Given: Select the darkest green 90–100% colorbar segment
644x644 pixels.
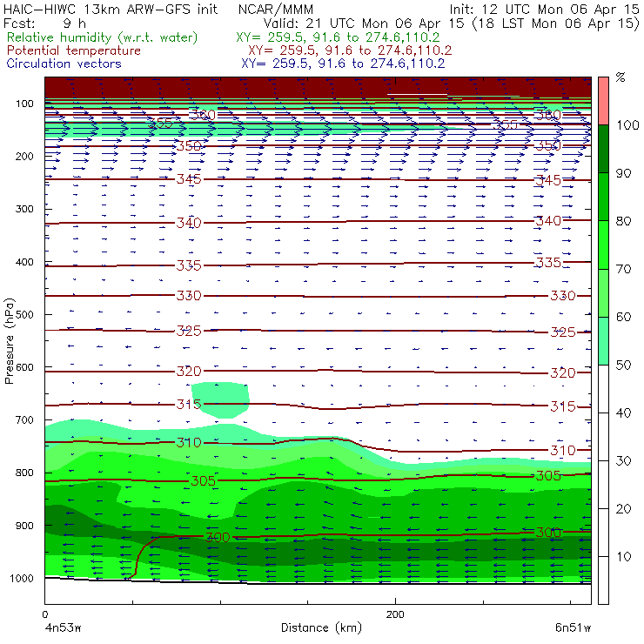Looking at the screenshot, I should tap(603, 149).
